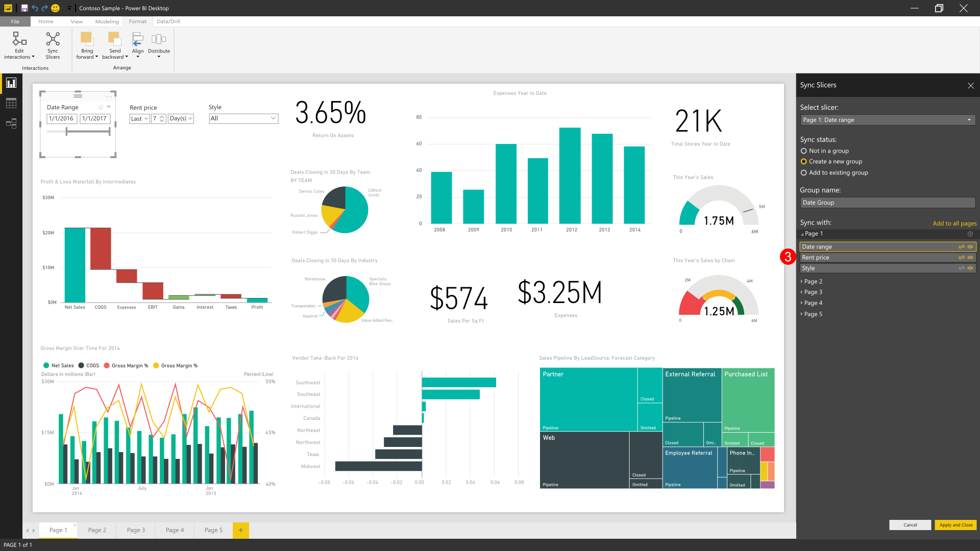Open the Page 3 report tab
This screenshot has height=551, width=980.
[136, 530]
